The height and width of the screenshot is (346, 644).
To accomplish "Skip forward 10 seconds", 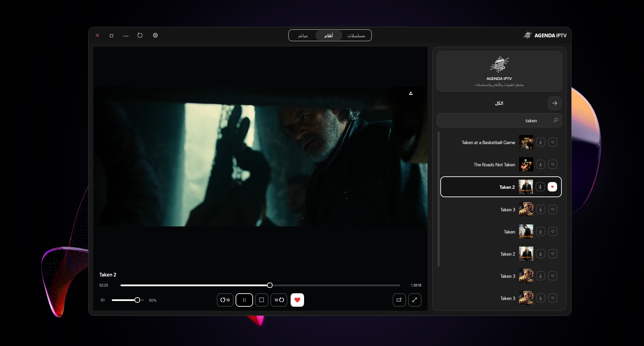I will (x=279, y=300).
